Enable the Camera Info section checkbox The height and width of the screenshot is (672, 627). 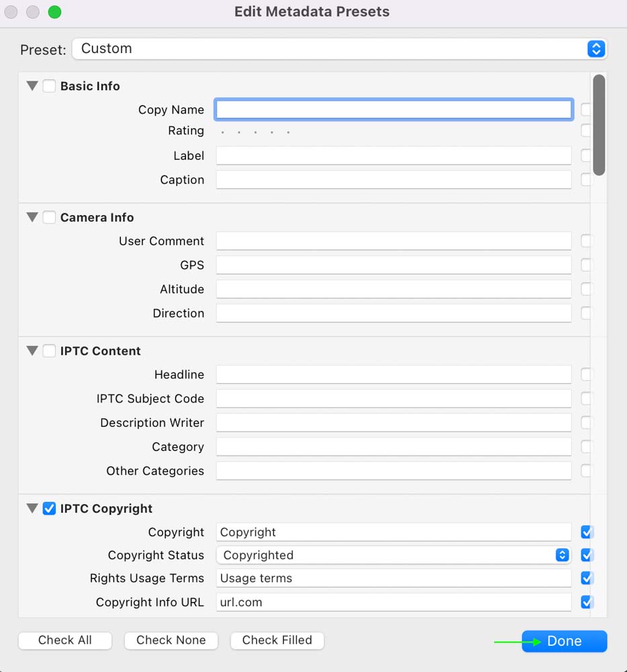49,217
